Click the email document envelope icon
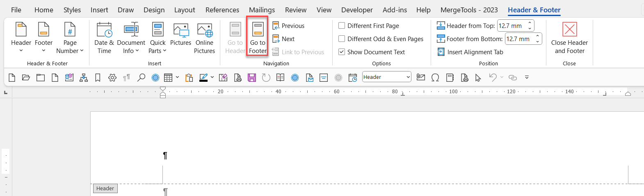This screenshot has width=644, height=196. click(310, 77)
